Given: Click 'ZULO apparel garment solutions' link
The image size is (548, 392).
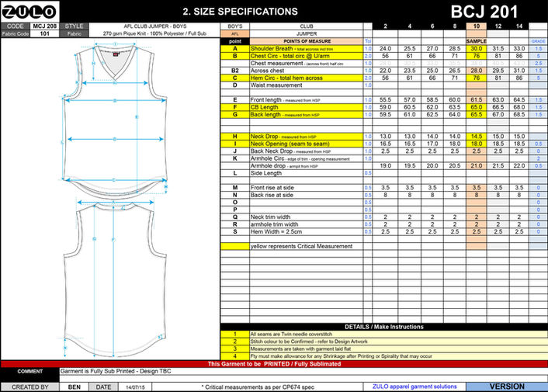Looking at the screenshot, I should 414,387.
